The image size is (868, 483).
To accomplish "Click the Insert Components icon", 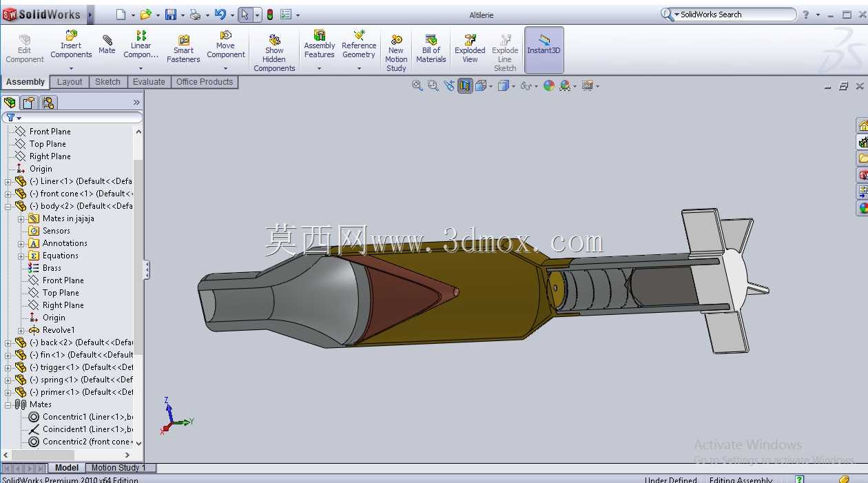I will 71,35.
